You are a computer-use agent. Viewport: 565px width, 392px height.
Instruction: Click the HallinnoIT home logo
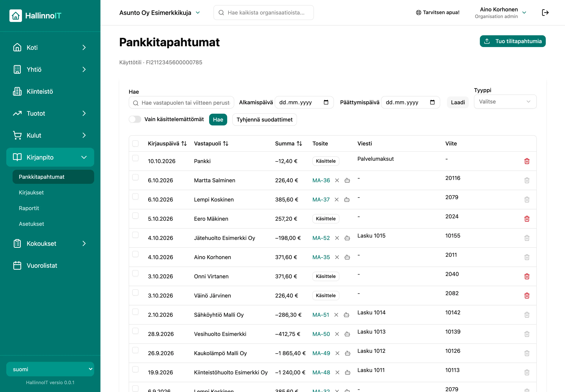pos(35,15)
